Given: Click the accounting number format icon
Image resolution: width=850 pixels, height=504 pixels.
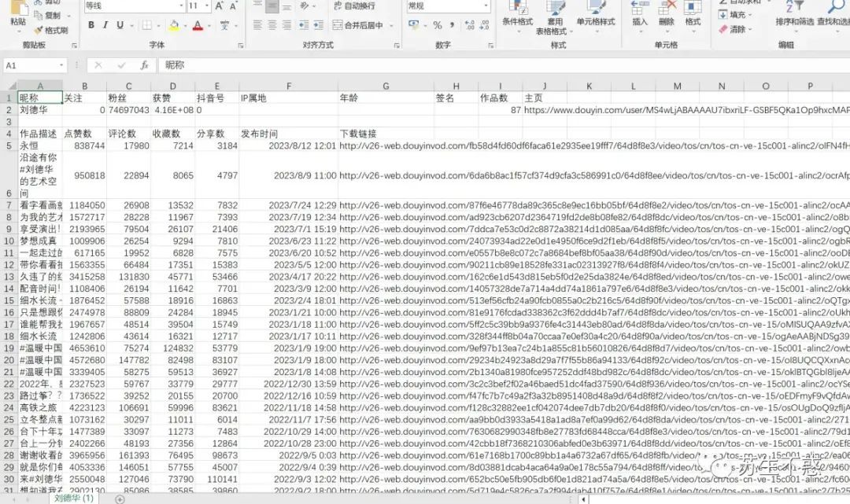Looking at the screenshot, I should click(414, 25).
